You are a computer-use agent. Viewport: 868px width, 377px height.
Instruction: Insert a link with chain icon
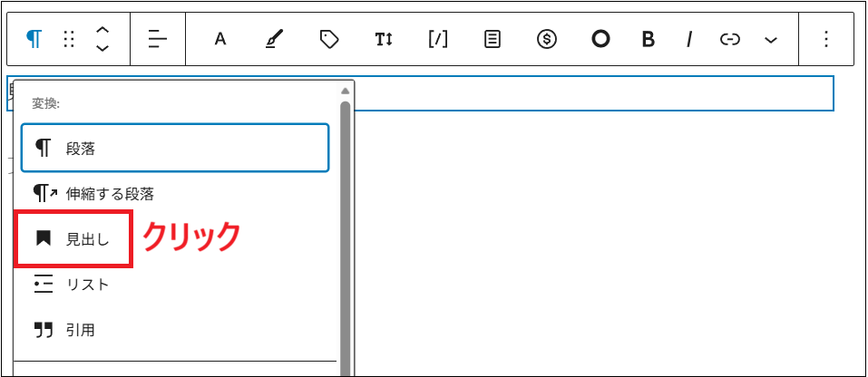tap(729, 39)
